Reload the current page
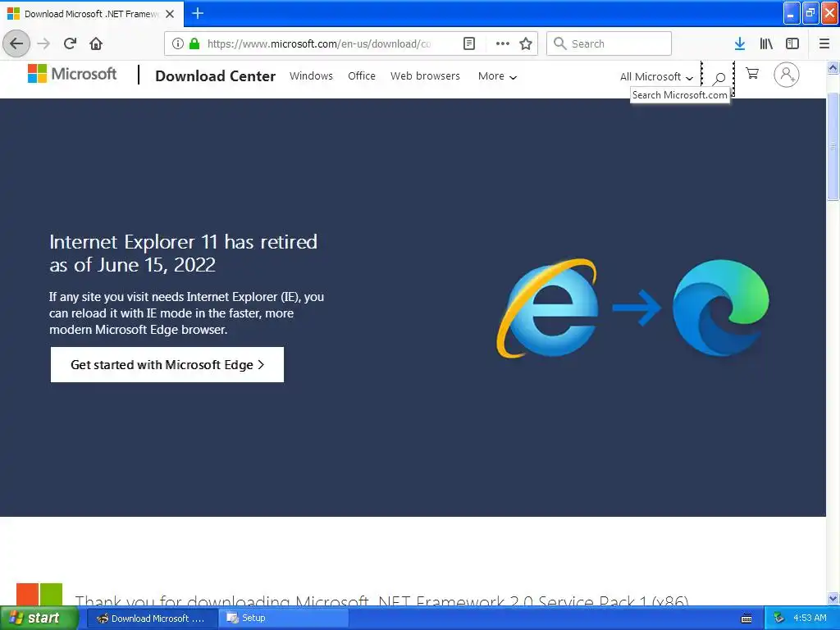Image resolution: width=840 pixels, height=630 pixels. coord(70,43)
